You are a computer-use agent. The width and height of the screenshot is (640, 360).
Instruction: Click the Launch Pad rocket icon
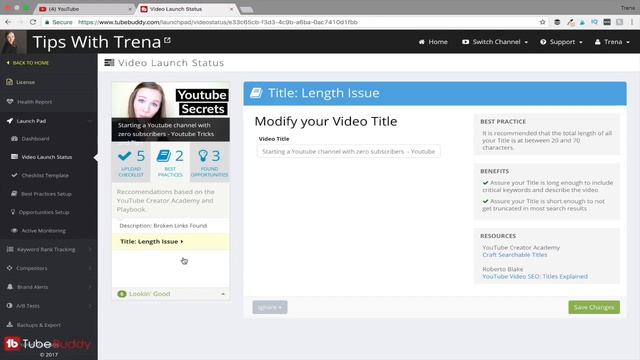coord(10,121)
